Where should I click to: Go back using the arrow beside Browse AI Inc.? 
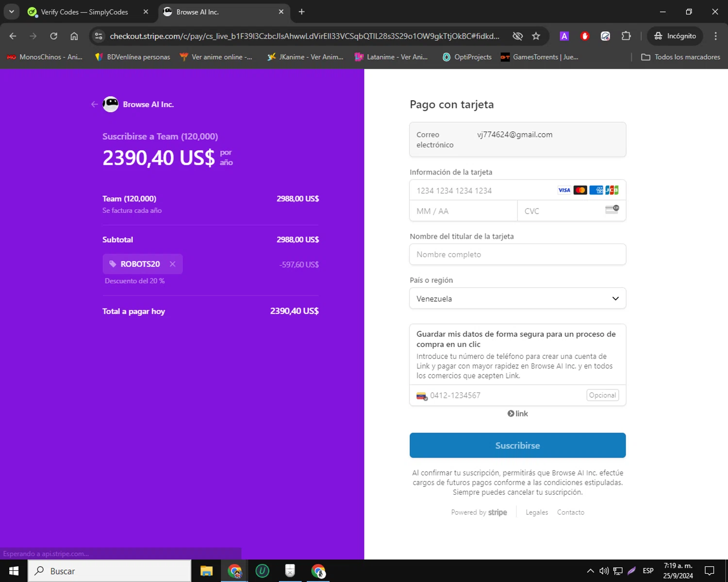94,104
